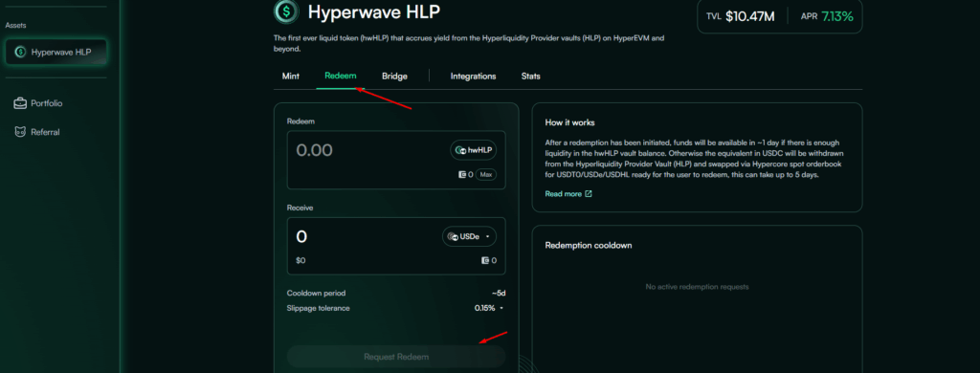Open the Referral page

[x=37, y=132]
